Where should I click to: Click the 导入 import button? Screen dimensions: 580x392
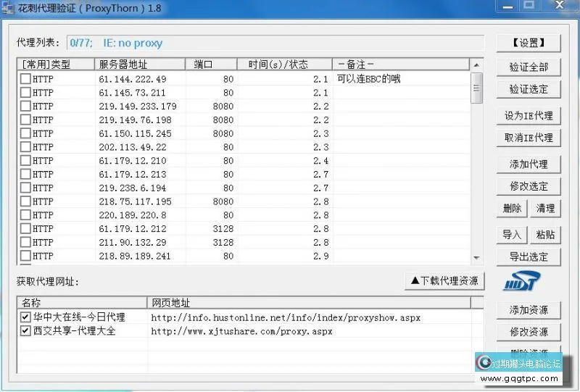pos(512,235)
